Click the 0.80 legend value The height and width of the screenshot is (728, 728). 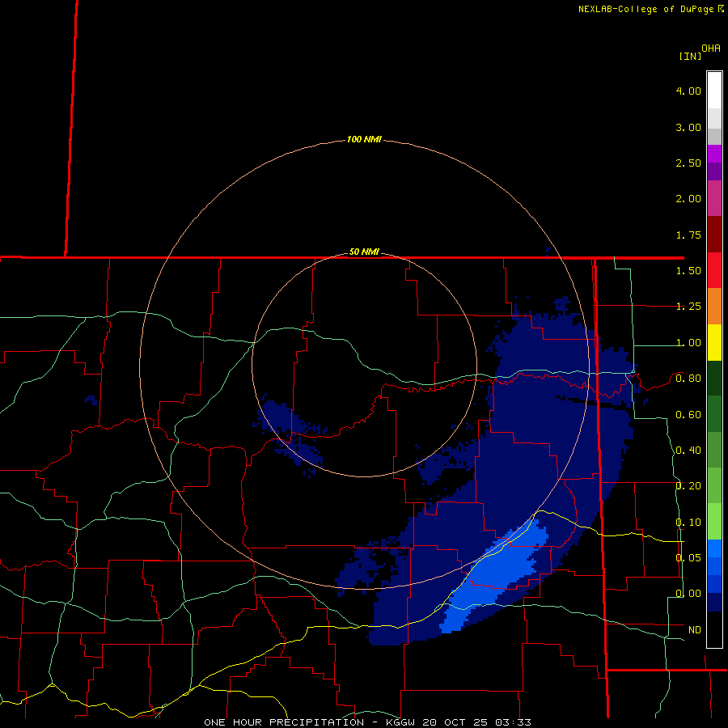688,379
